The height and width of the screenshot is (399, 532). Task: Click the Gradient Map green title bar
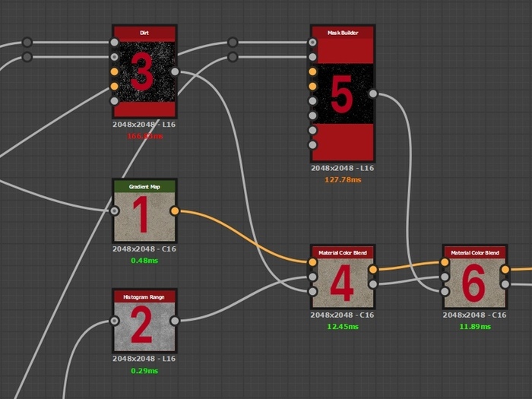[144, 185]
